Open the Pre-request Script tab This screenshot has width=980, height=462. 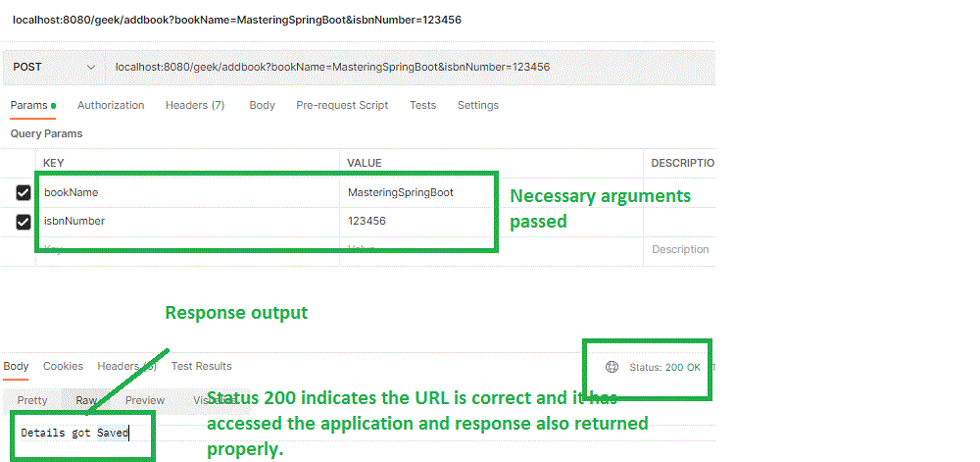tap(342, 105)
